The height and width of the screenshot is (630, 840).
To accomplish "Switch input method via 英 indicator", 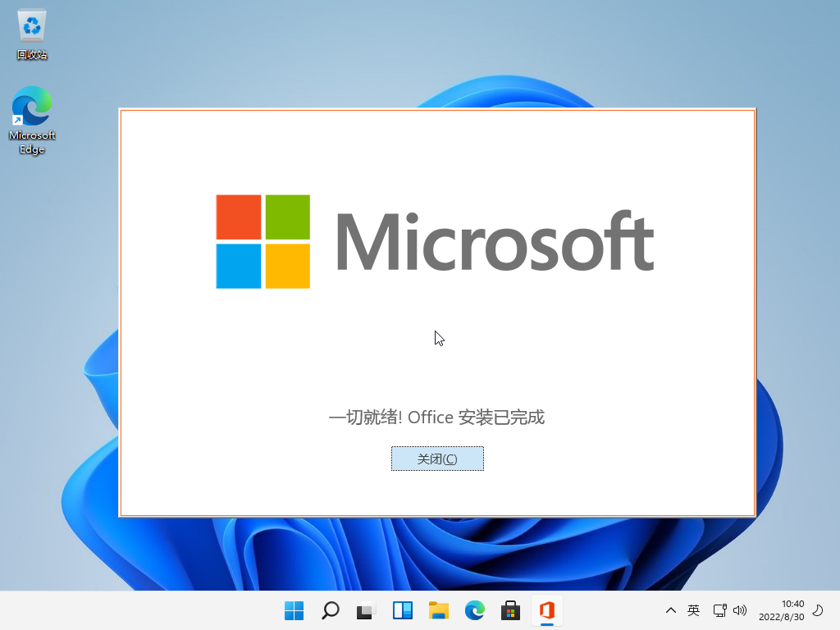I will 693,610.
